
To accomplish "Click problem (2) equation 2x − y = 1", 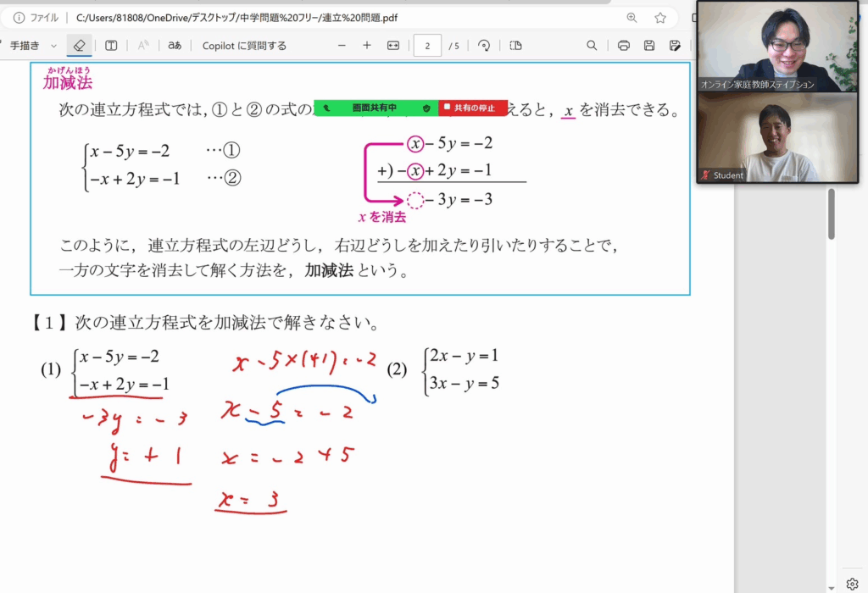I will click(464, 356).
